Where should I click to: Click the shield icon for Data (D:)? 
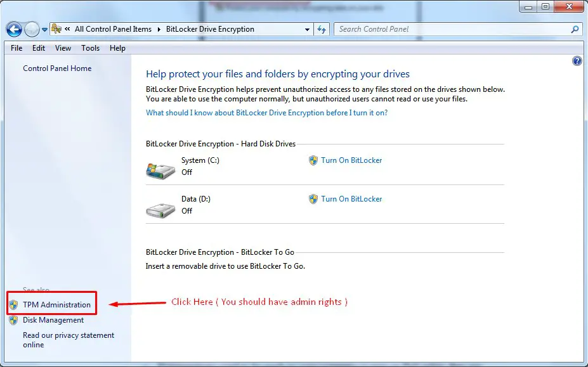click(x=313, y=199)
